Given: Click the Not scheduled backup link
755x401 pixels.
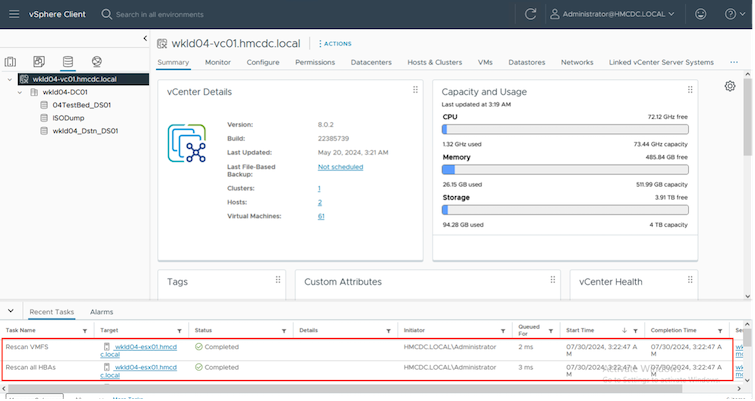Looking at the screenshot, I should 340,167.
